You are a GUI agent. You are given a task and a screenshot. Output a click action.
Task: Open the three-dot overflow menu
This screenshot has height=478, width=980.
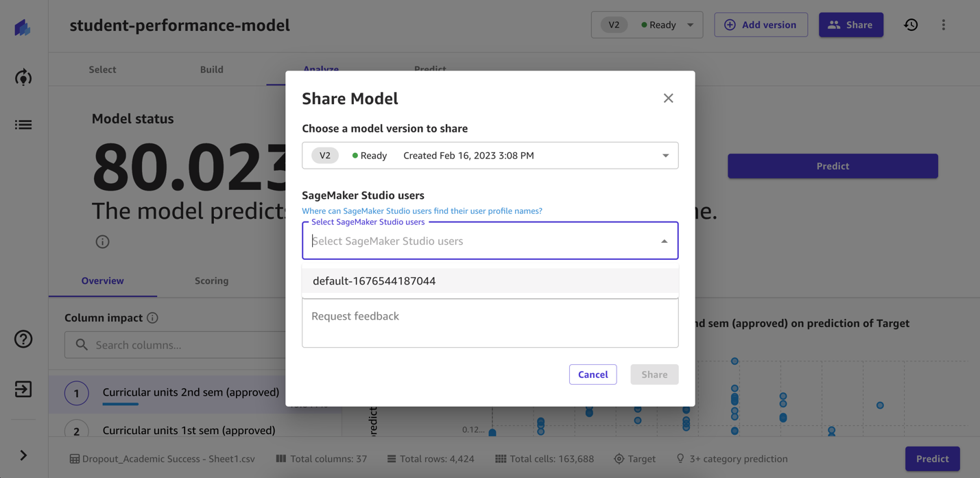944,25
